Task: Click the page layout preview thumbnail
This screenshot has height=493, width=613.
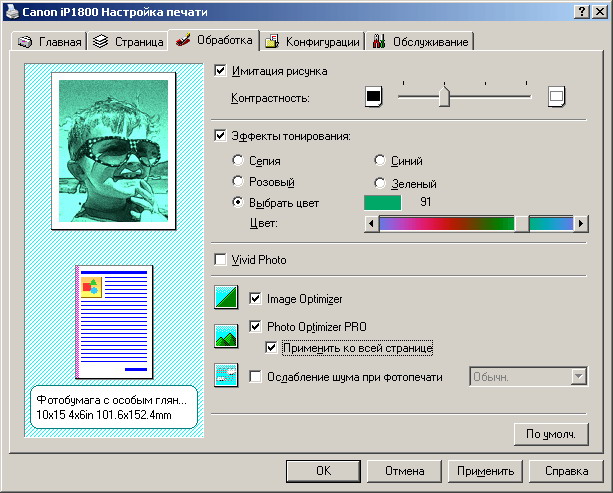Action: coord(113,321)
